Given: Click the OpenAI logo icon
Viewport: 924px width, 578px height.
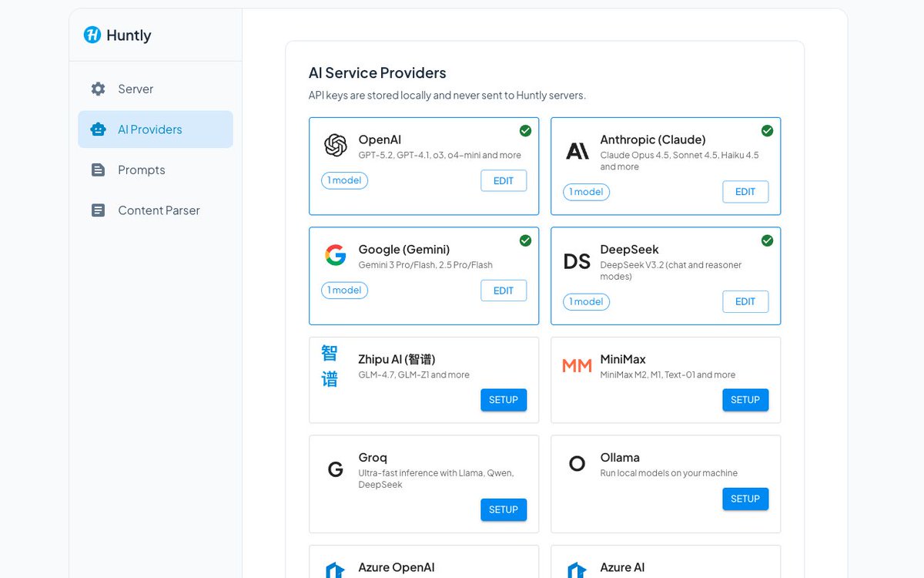Looking at the screenshot, I should 336,146.
